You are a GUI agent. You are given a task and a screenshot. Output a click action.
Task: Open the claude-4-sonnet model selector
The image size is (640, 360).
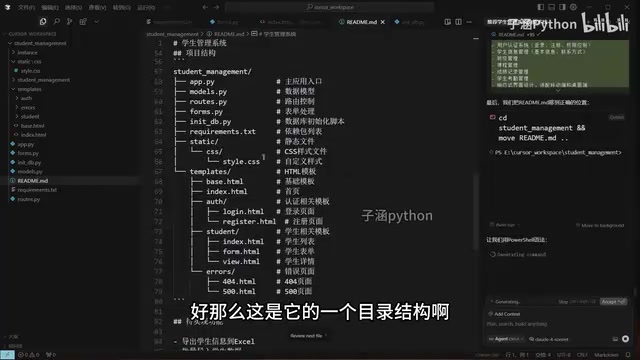click(x=549, y=339)
